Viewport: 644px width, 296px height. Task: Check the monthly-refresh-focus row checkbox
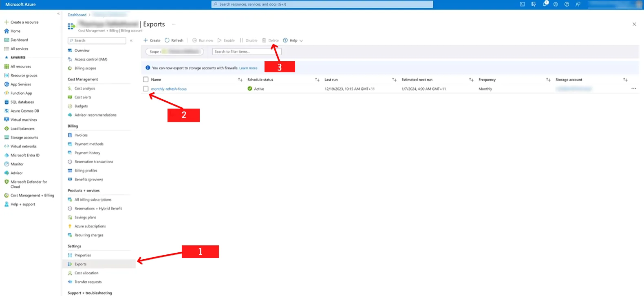146,89
